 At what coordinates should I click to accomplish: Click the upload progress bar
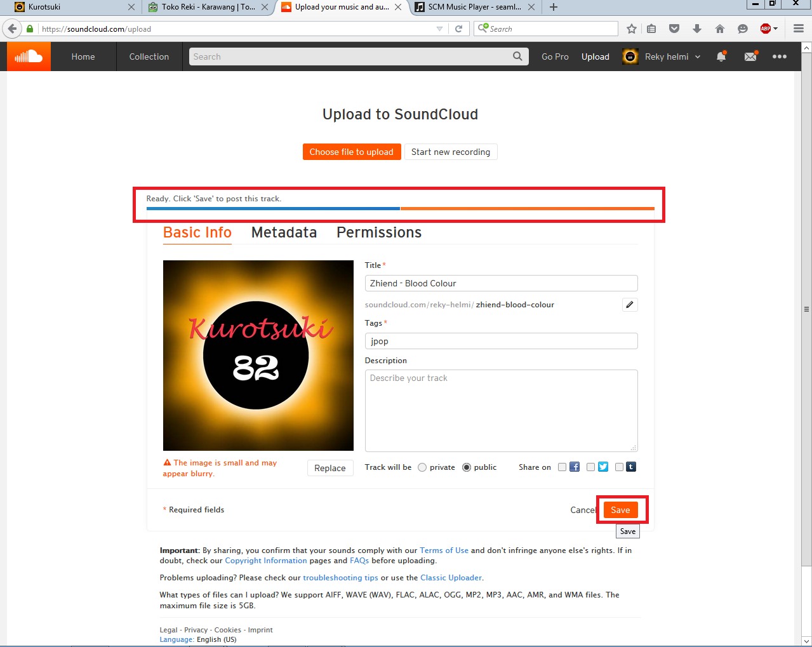pos(400,208)
